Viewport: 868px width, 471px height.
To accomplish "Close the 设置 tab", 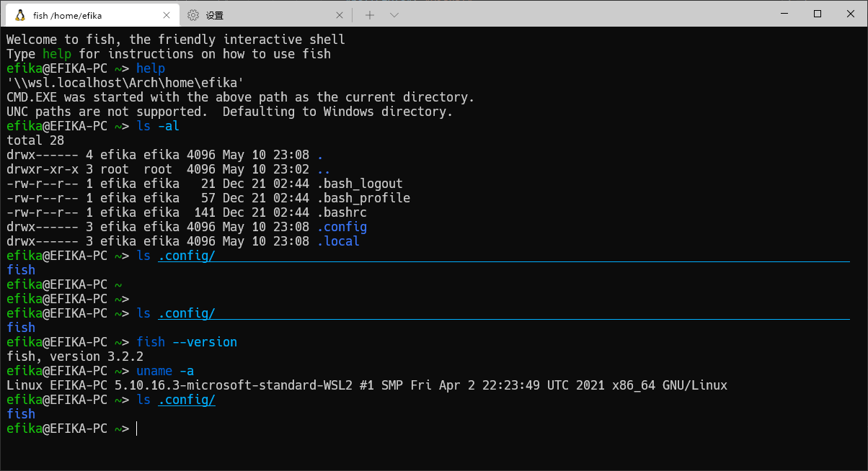I will pos(340,15).
